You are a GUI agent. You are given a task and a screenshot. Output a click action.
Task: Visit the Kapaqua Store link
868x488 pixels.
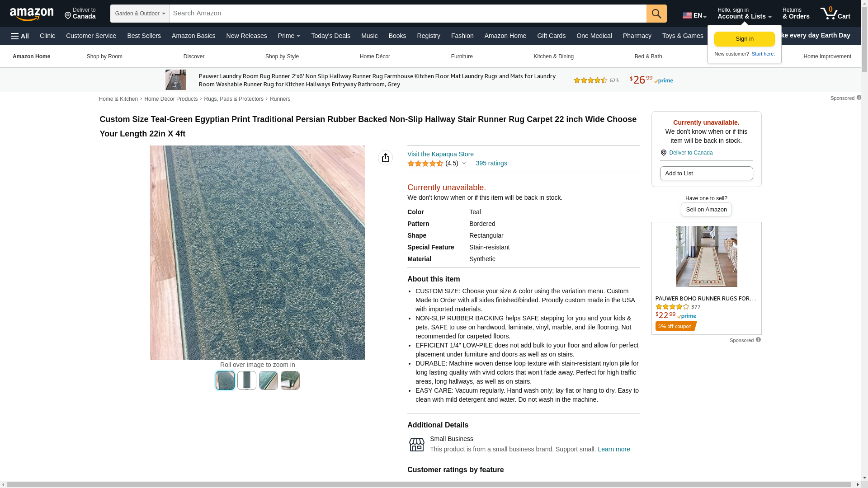pyautogui.click(x=440, y=154)
